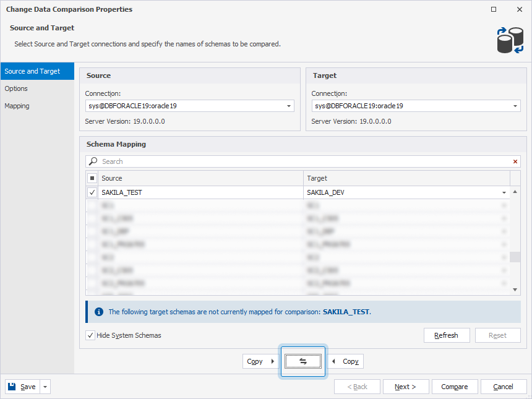Click the Next button
Screen dimensions: 532x399
coord(406,387)
